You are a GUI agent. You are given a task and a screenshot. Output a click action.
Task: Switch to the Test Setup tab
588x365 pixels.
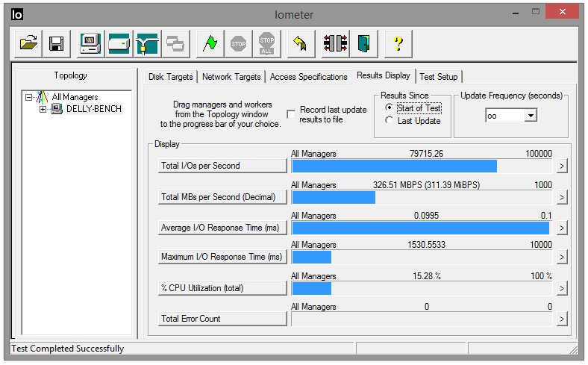tap(438, 77)
